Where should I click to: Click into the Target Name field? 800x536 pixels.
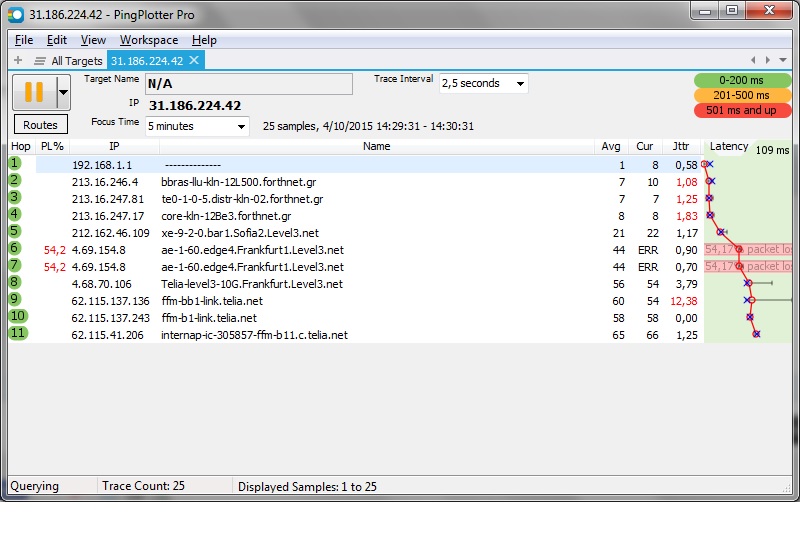(248, 84)
